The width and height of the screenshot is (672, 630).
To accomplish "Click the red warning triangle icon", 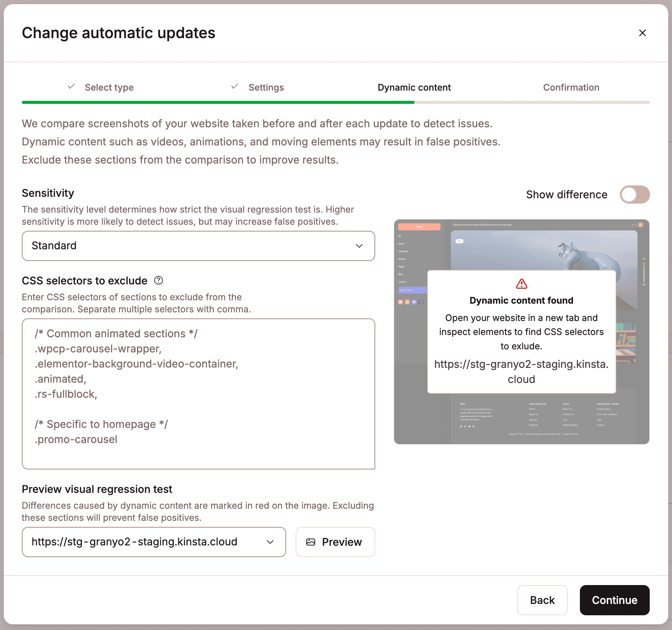I will tap(521, 284).
